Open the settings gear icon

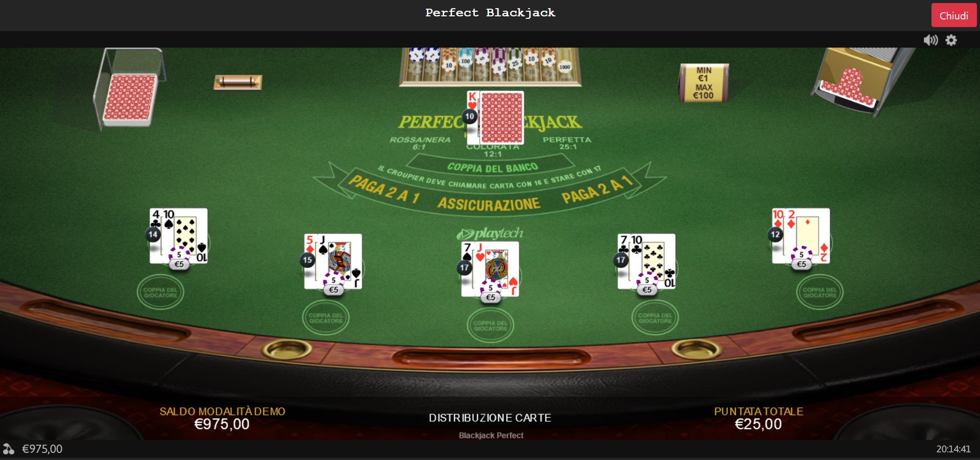pyautogui.click(x=951, y=40)
